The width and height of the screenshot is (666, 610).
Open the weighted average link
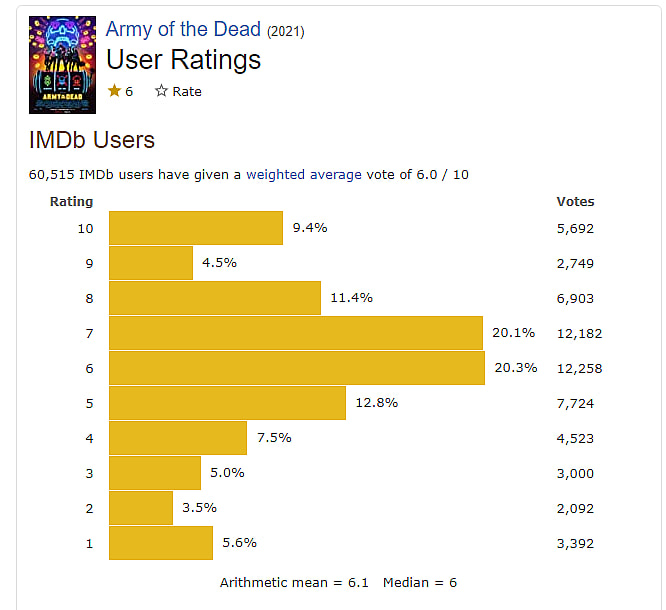tap(304, 174)
